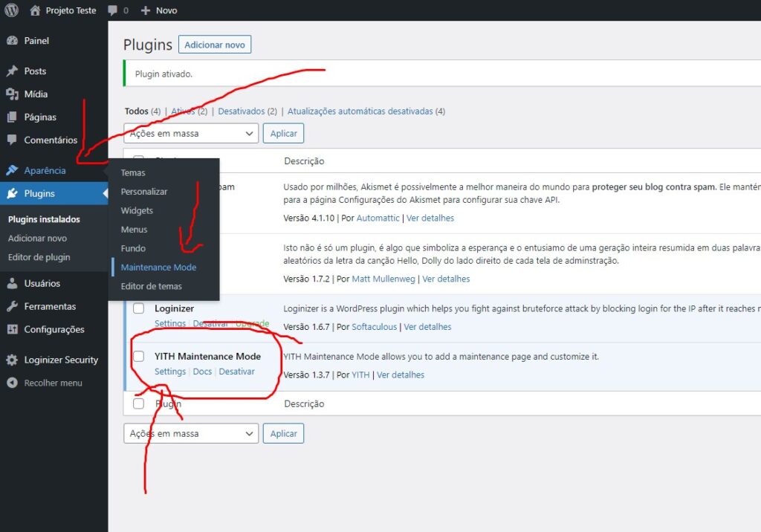Open Temas in the Aparência submenu
The width and height of the screenshot is (761, 532).
133,173
